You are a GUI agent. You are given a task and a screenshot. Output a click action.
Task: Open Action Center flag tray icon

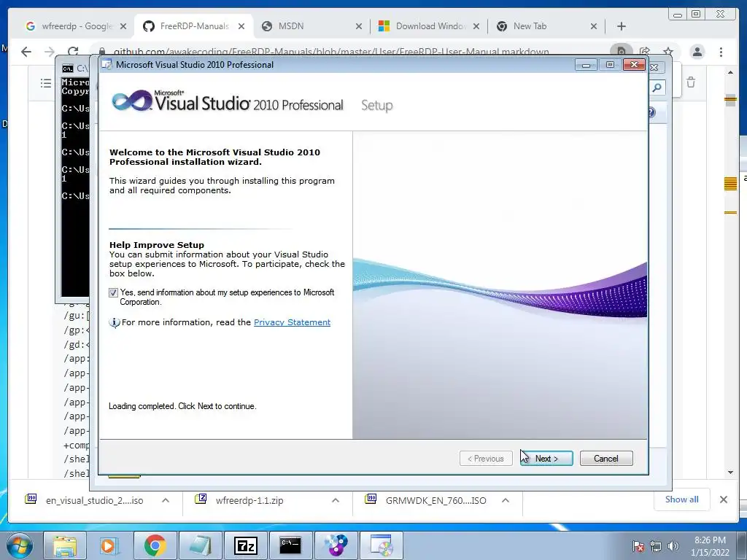(x=638, y=546)
